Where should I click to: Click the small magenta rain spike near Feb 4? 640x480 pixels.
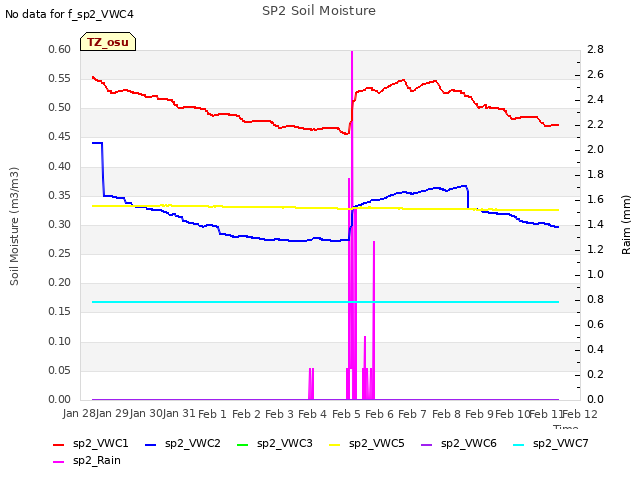[311, 384]
